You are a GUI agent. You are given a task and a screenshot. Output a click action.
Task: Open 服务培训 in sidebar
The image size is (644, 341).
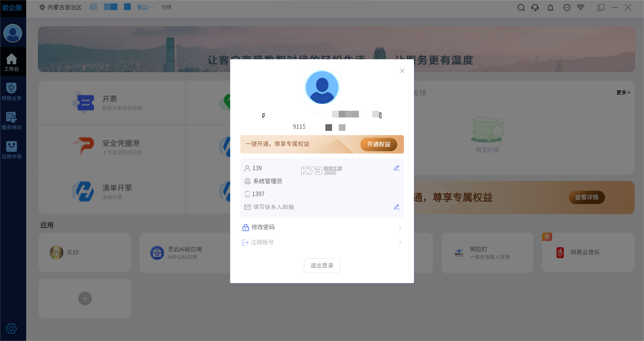pos(12,121)
